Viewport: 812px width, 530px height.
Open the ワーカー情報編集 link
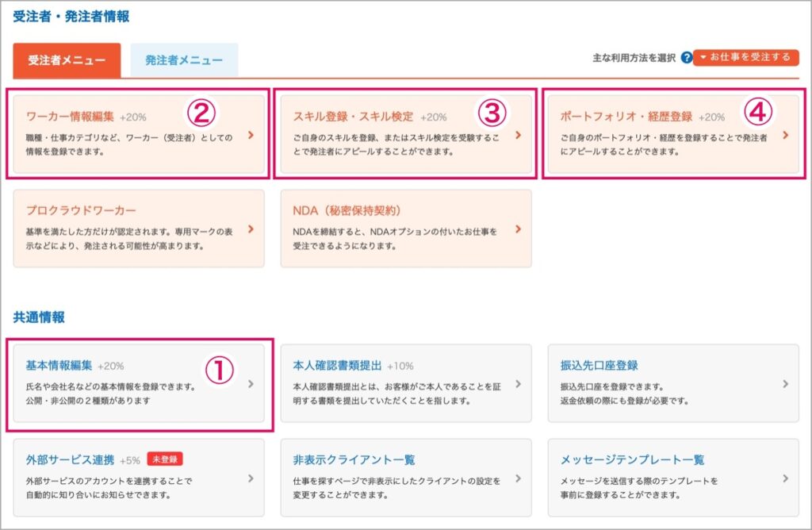coord(70,117)
